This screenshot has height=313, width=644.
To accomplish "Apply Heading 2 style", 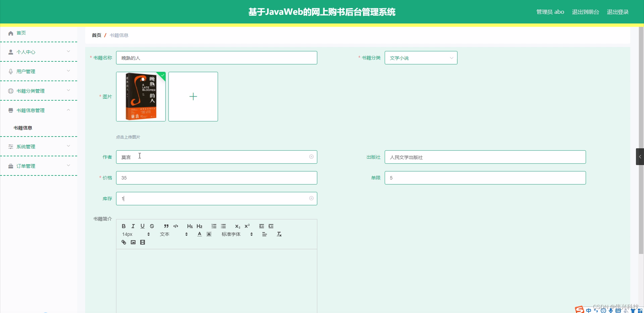I will click(199, 226).
